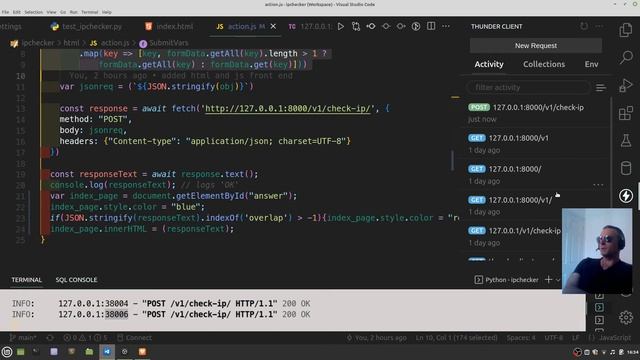The height and width of the screenshot is (360, 640).
Task: Click the compare changes icon in editor toolbar
Action: (x=356, y=27)
